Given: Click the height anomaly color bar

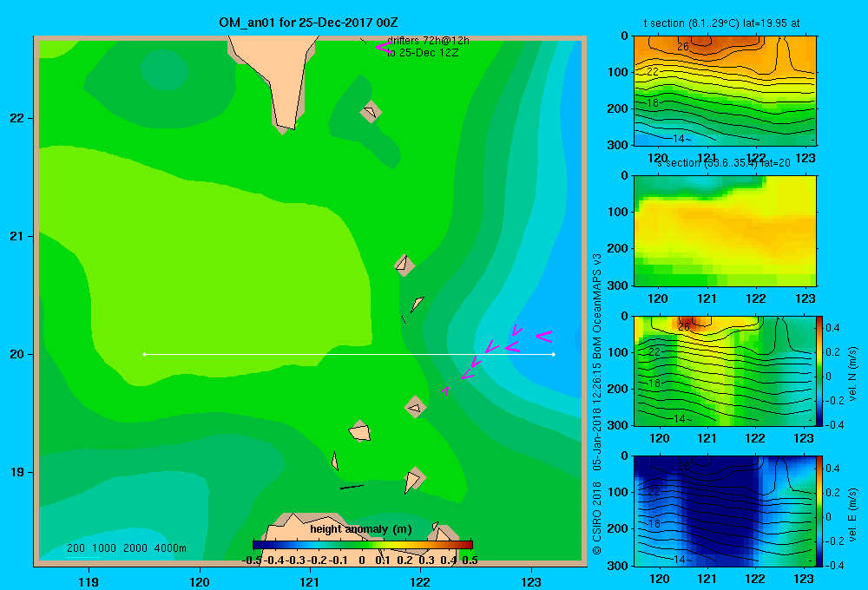Looking at the screenshot, I should coord(363,545).
